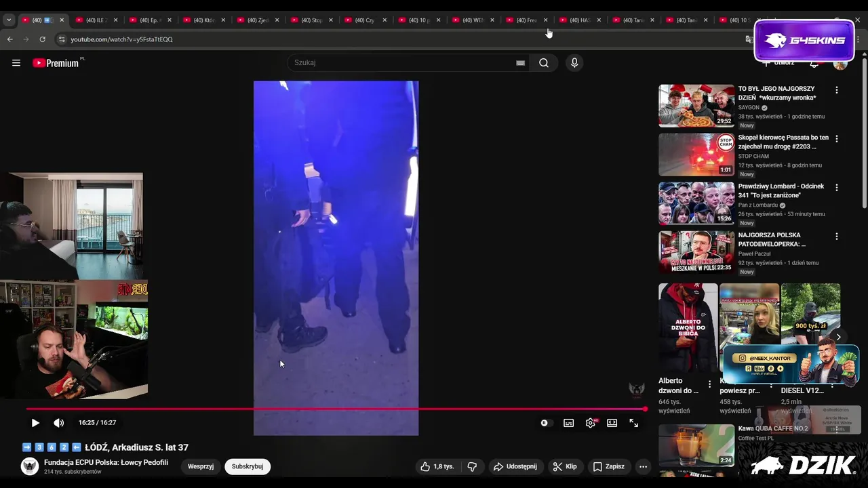
Task: Open more actions below the video
Action: pos(643,466)
